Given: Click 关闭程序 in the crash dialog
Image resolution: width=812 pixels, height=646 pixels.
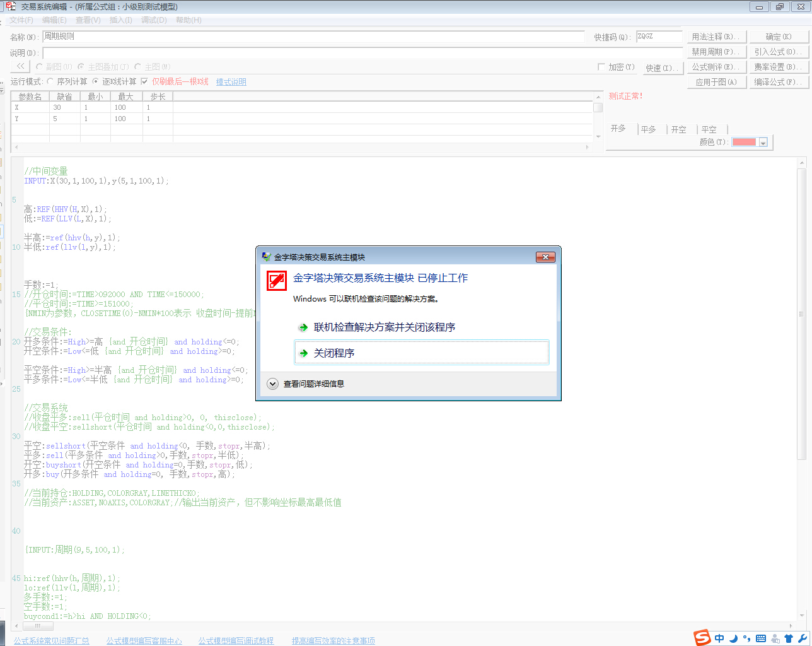Looking at the screenshot, I should point(421,353).
